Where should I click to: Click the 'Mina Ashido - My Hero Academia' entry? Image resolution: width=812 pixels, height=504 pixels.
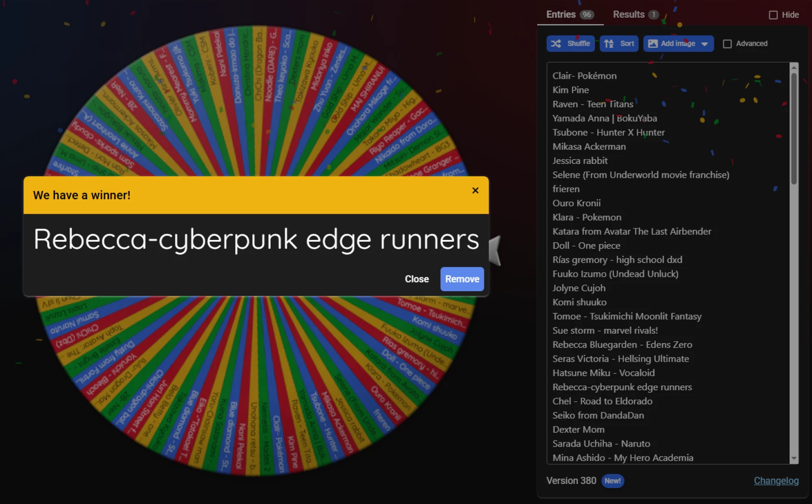point(623,458)
